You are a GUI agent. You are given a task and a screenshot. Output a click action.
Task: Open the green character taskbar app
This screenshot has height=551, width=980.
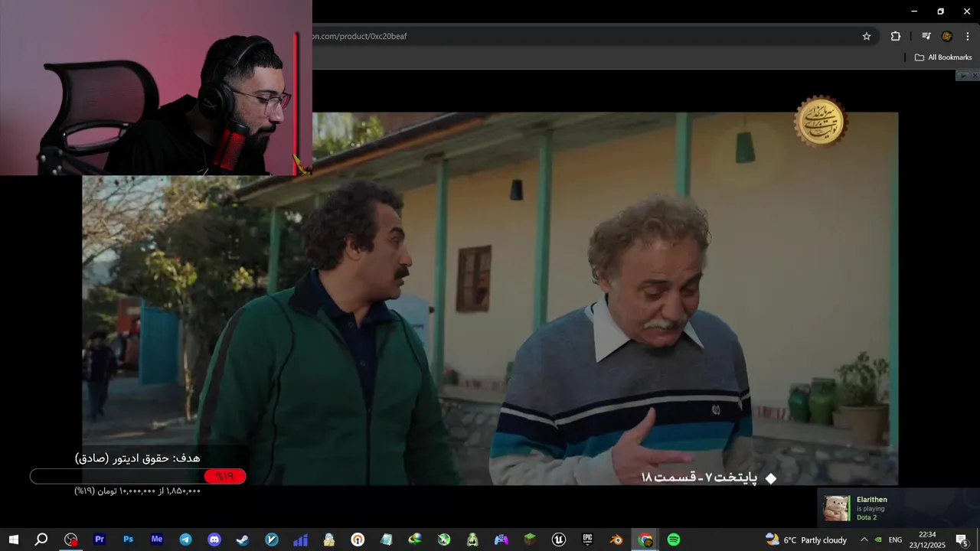[472, 540]
